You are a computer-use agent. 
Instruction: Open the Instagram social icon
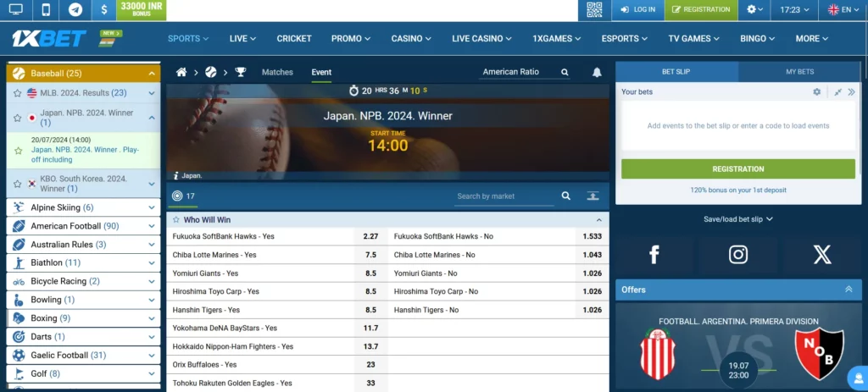[x=738, y=254]
